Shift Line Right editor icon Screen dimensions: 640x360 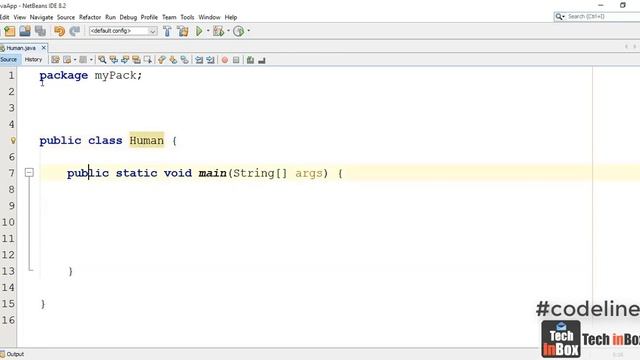[210, 60]
